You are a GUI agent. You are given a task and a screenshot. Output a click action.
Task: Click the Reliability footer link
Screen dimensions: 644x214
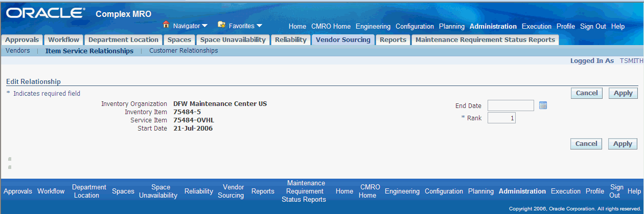(x=199, y=191)
